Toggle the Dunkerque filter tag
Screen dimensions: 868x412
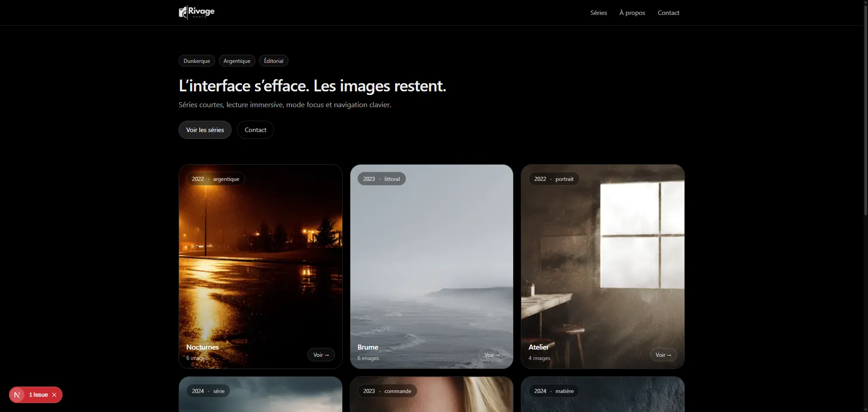coord(196,61)
